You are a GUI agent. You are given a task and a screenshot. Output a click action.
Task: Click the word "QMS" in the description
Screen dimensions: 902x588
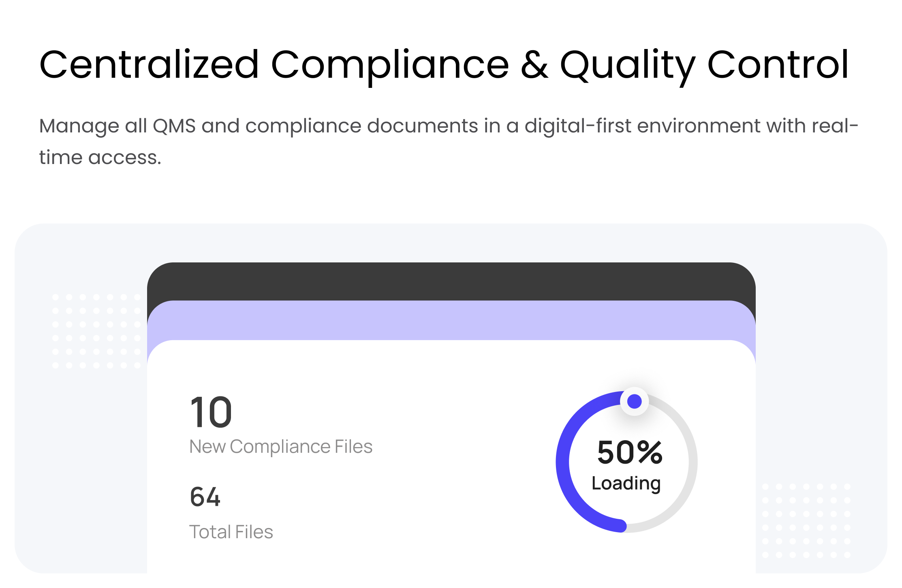(174, 126)
